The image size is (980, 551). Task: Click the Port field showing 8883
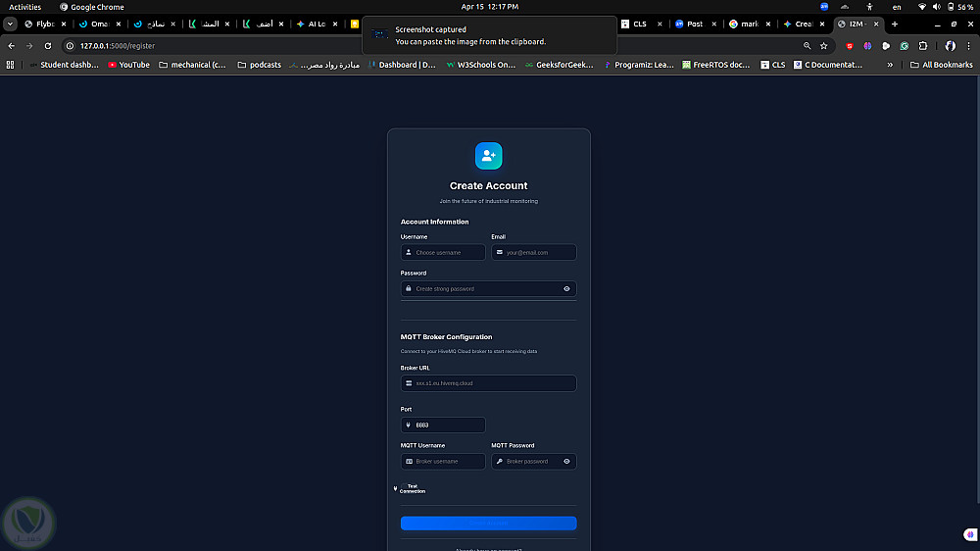443,426
